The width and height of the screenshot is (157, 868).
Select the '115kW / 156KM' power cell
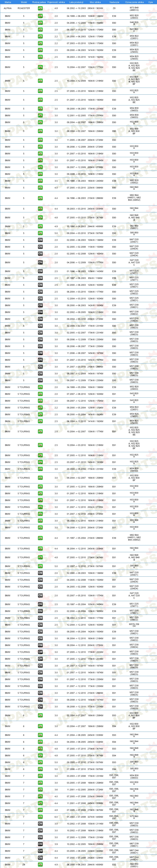pyautogui.click(x=95, y=23)
